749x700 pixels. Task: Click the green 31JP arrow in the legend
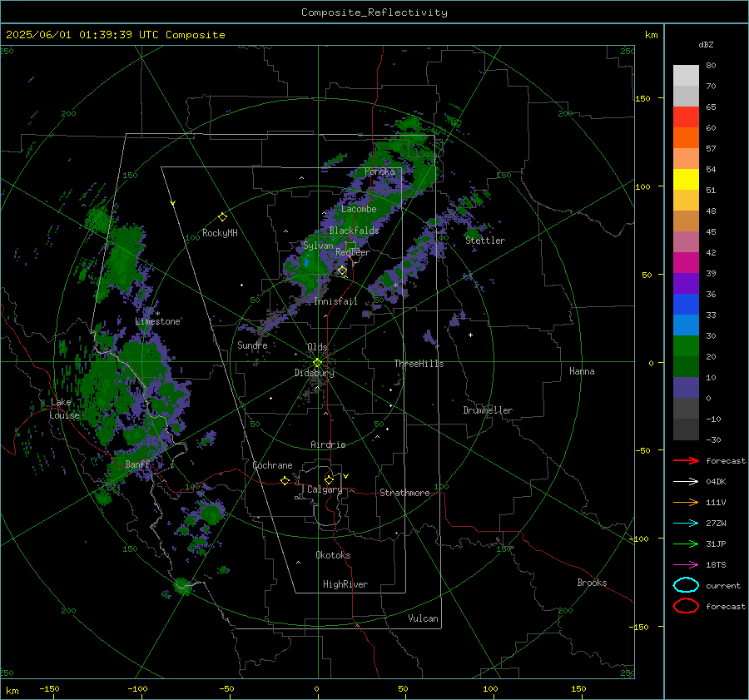[x=686, y=544]
